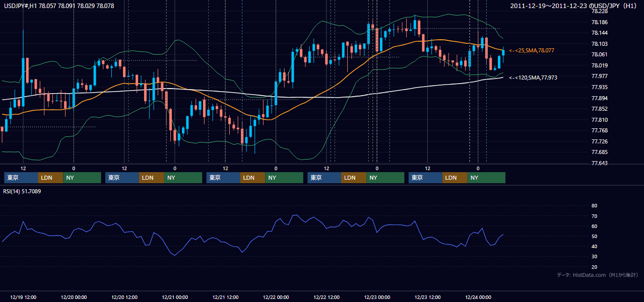Viewport: 644px width, 302px height.
Task: Click the rightmost 東京 session box
Action: click(426, 178)
